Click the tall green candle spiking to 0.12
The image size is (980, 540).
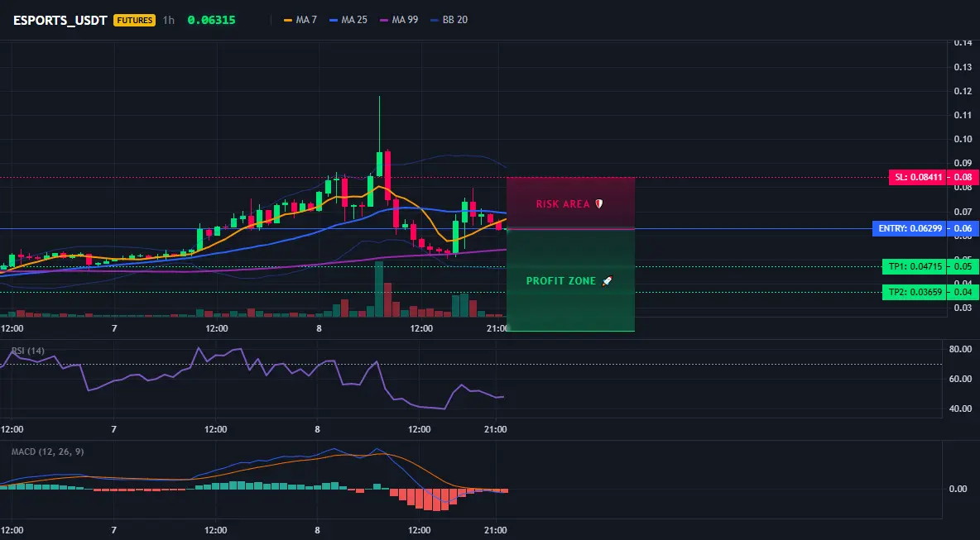tap(379, 164)
